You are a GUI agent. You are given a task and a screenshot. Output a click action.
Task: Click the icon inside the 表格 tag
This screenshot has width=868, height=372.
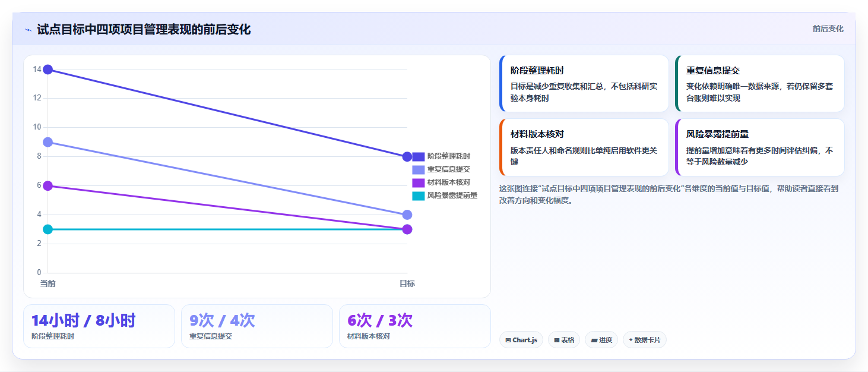(556, 341)
